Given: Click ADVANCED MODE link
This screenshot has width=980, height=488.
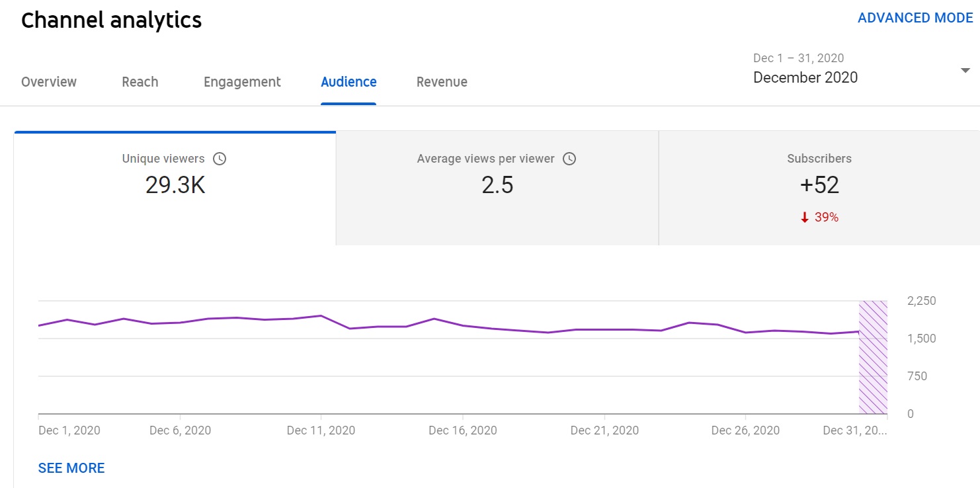Looking at the screenshot, I should click(915, 18).
